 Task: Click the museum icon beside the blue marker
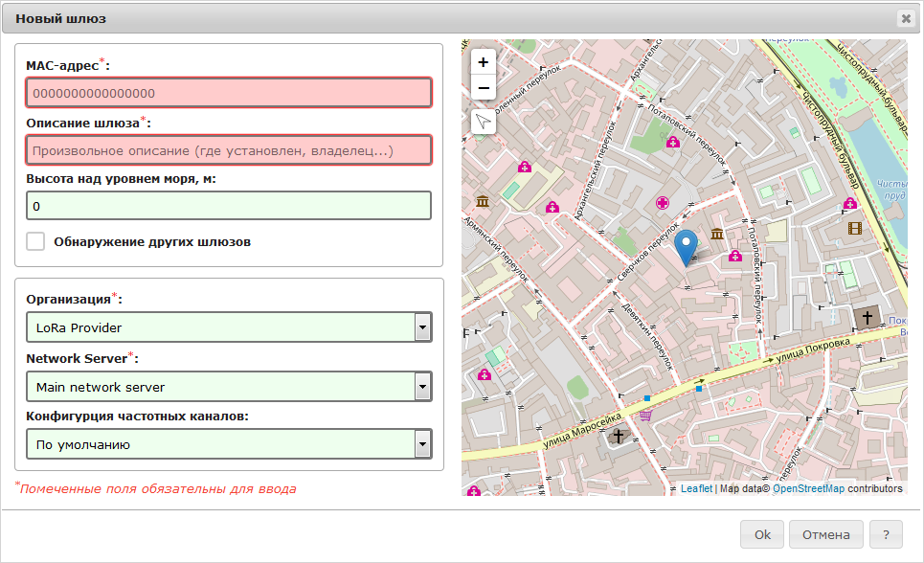[716, 235]
